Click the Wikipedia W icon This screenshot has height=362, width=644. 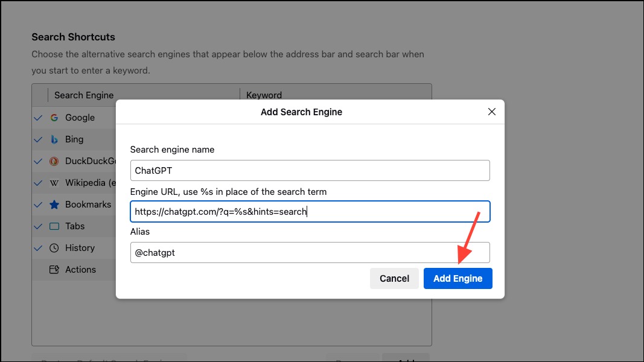54,183
